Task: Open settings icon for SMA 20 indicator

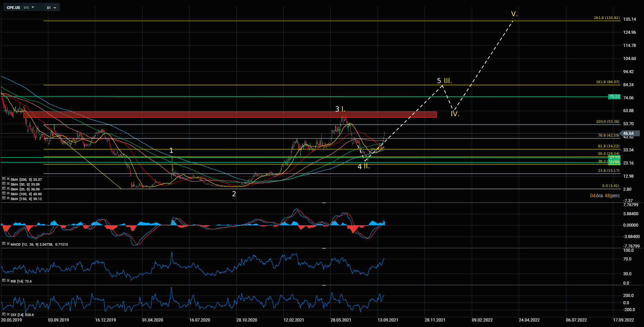Action: 4,188
